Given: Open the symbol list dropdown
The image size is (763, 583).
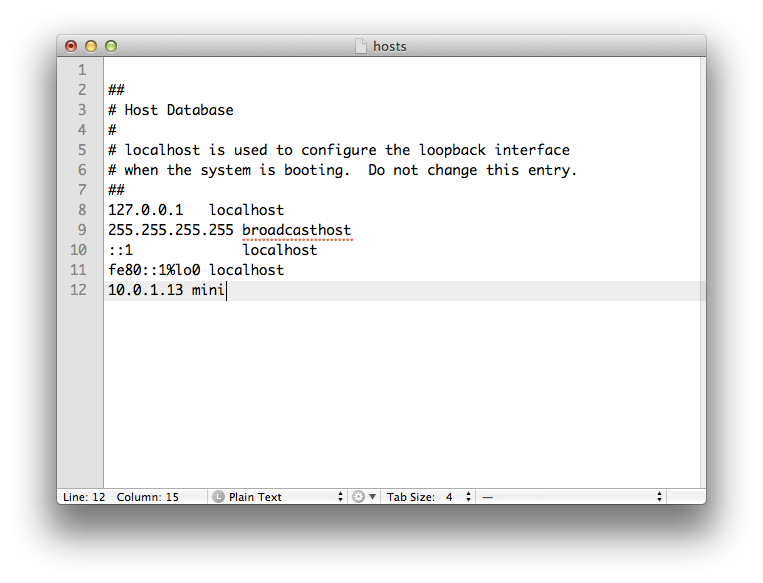Looking at the screenshot, I should coord(571,497).
